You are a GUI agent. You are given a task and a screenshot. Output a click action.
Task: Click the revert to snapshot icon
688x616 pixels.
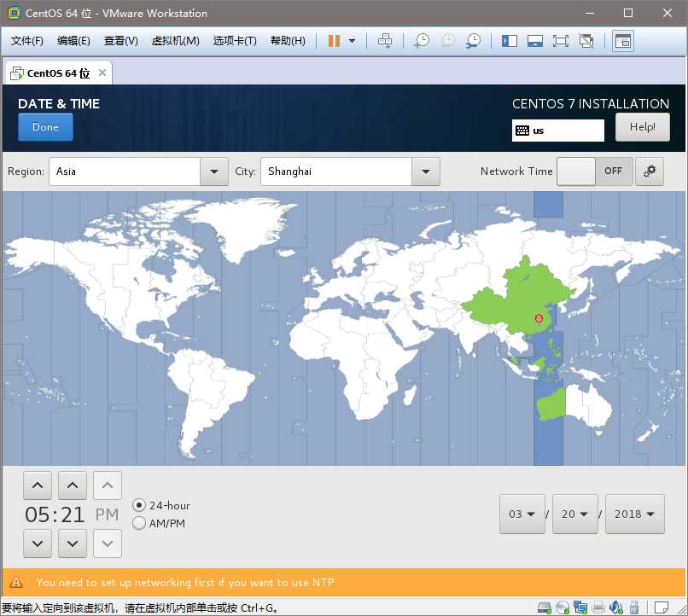(447, 41)
